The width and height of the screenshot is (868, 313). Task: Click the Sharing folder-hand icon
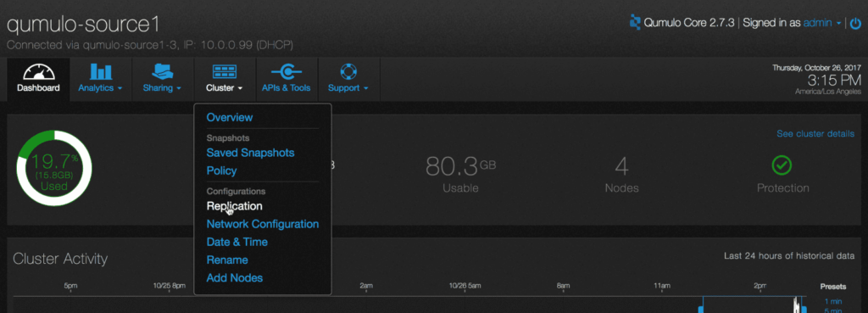click(163, 71)
